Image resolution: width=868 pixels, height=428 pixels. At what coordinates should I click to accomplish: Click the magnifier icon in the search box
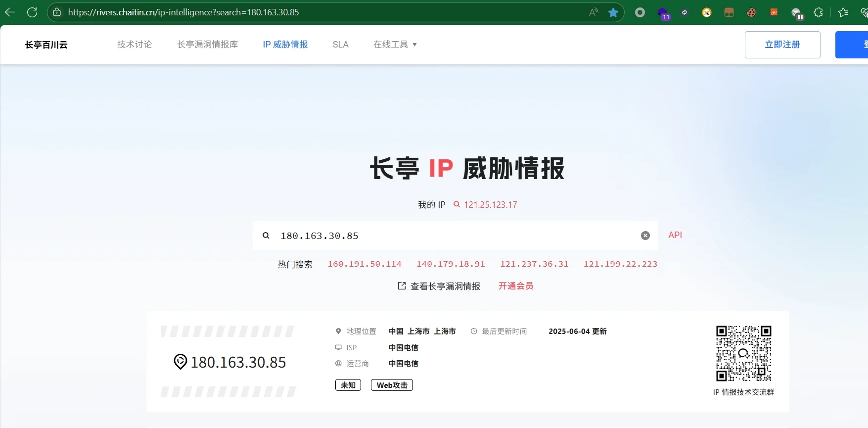pos(266,236)
